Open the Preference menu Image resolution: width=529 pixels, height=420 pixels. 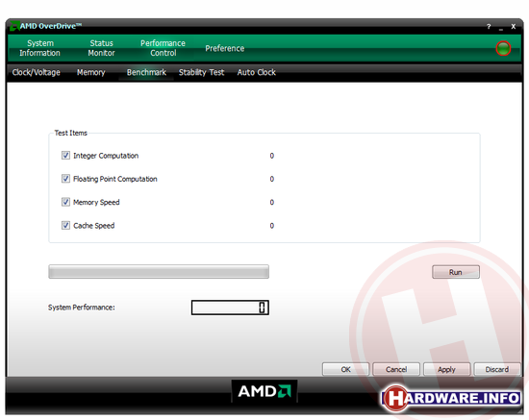click(x=225, y=48)
